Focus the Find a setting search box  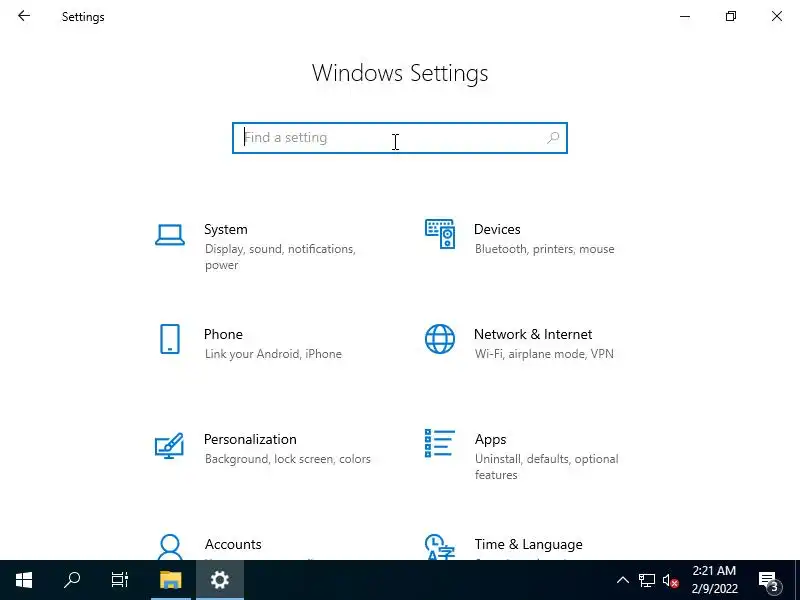[399, 138]
